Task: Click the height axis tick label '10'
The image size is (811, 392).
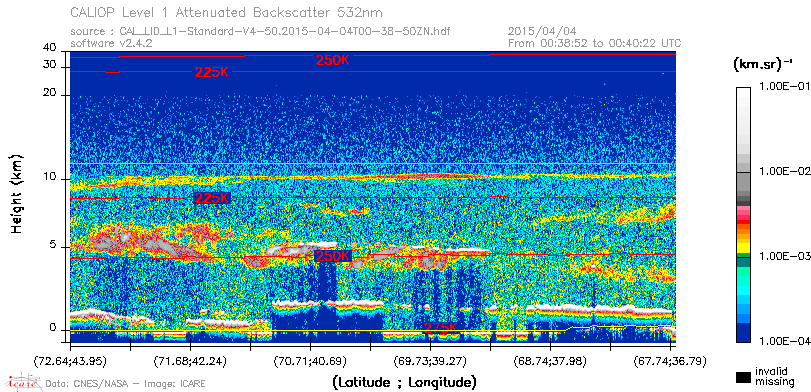Action: click(50, 177)
